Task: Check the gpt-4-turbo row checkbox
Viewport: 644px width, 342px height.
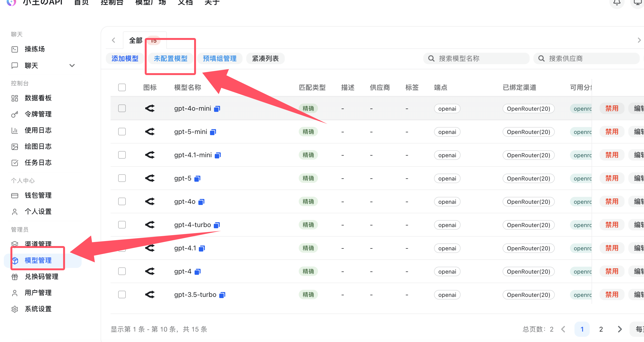Action: [122, 225]
